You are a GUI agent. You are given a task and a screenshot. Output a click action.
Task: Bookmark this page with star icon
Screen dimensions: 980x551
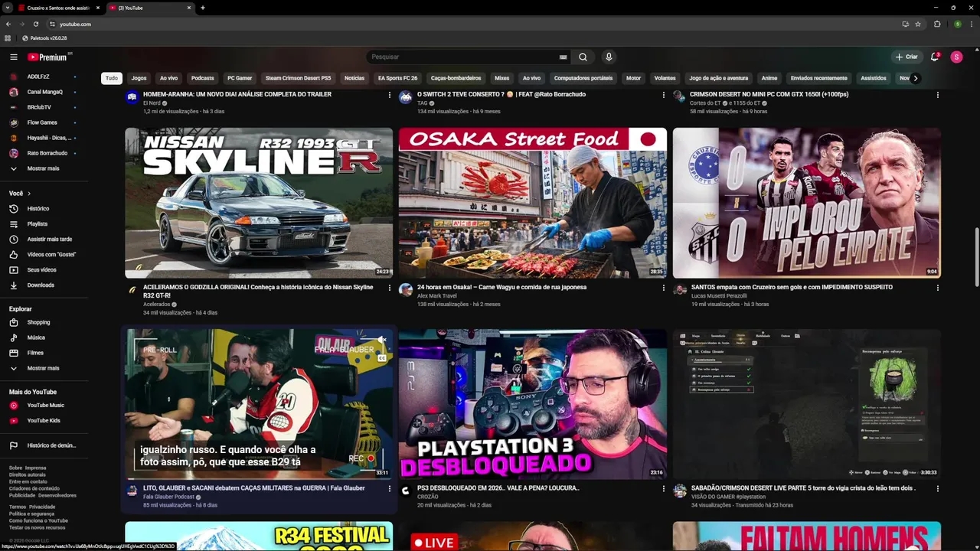[x=918, y=24]
